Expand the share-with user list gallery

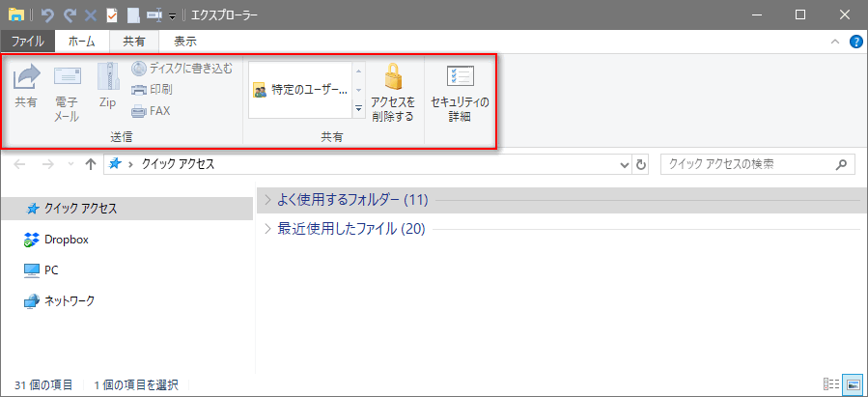tap(359, 110)
